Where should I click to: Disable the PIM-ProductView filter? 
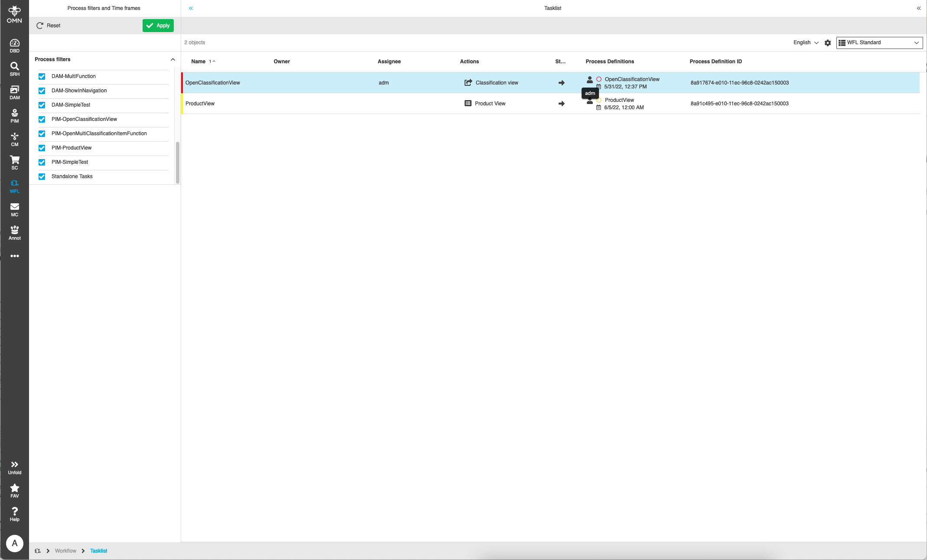click(42, 148)
